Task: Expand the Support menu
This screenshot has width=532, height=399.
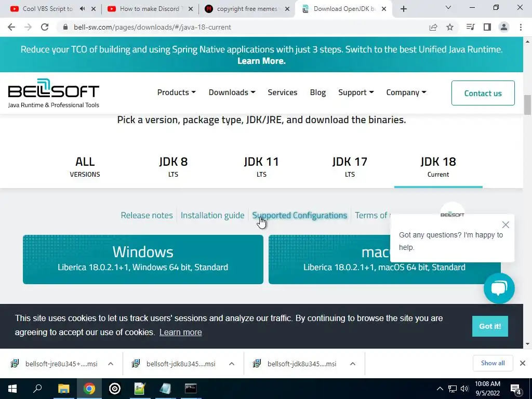Action: point(356,92)
